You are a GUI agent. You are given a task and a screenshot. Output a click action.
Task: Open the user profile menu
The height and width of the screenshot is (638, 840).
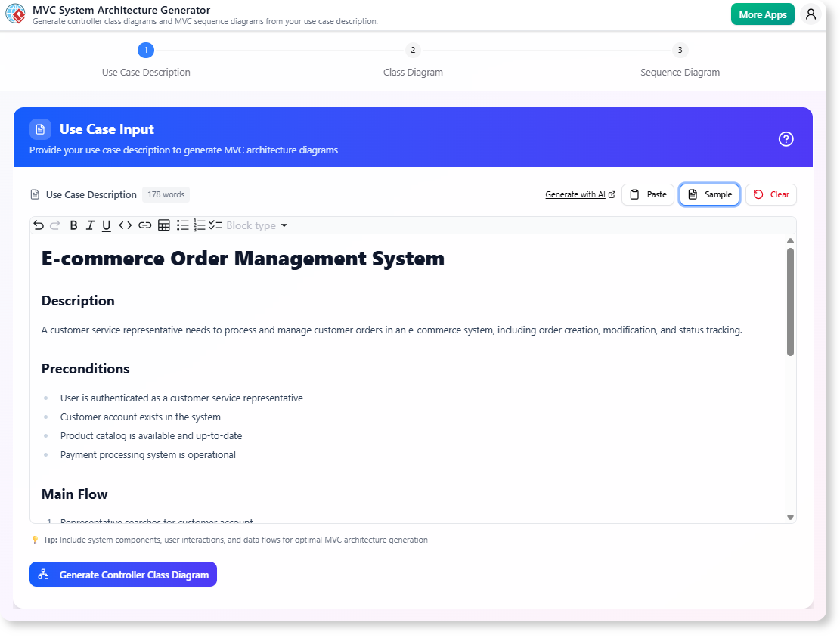point(811,14)
